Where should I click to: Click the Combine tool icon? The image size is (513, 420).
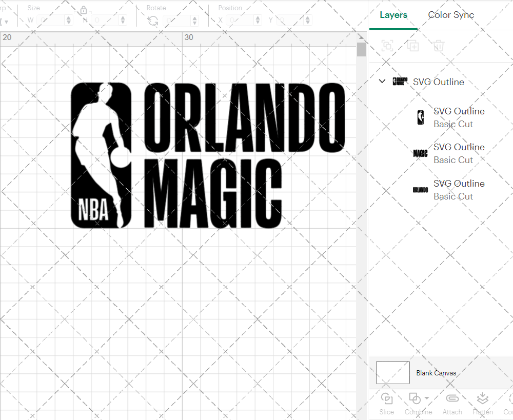tap(415, 398)
